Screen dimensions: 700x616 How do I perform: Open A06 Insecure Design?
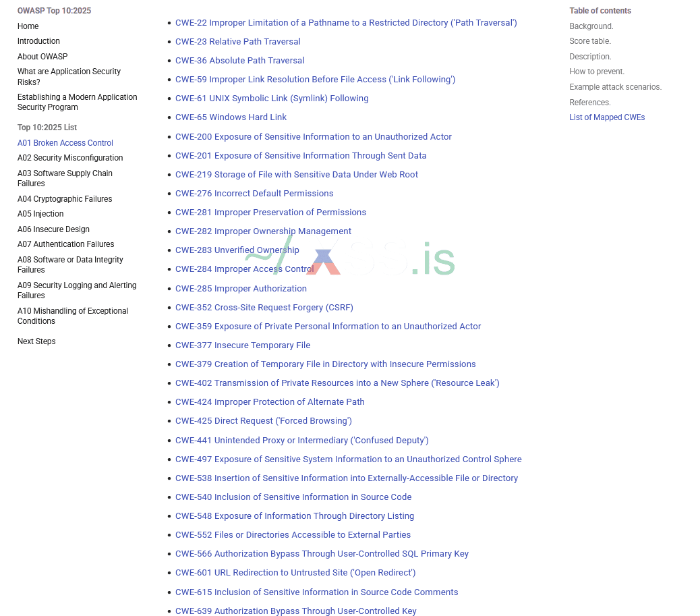pos(53,229)
